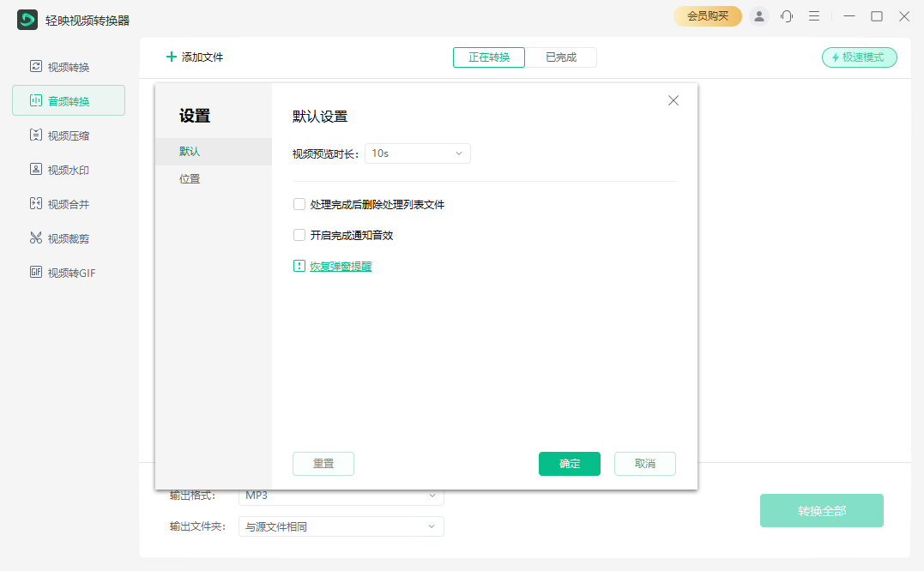Click the GIF icon for 视频转GIF
The height and width of the screenshot is (571, 924).
pyautogui.click(x=36, y=272)
